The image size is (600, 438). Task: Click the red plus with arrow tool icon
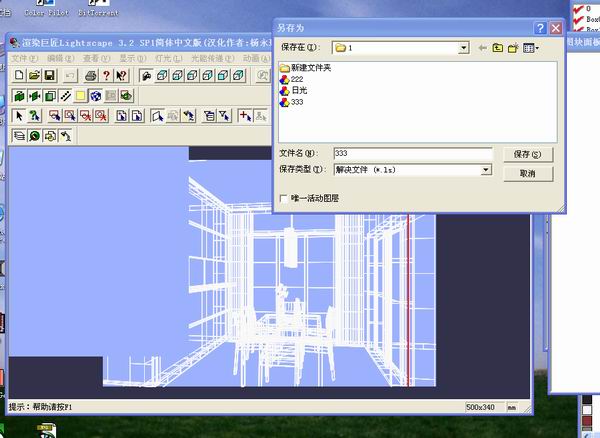pyautogui.click(x=245, y=116)
